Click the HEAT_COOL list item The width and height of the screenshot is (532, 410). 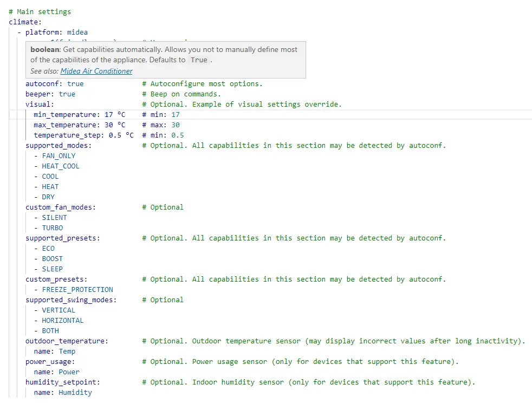click(60, 166)
